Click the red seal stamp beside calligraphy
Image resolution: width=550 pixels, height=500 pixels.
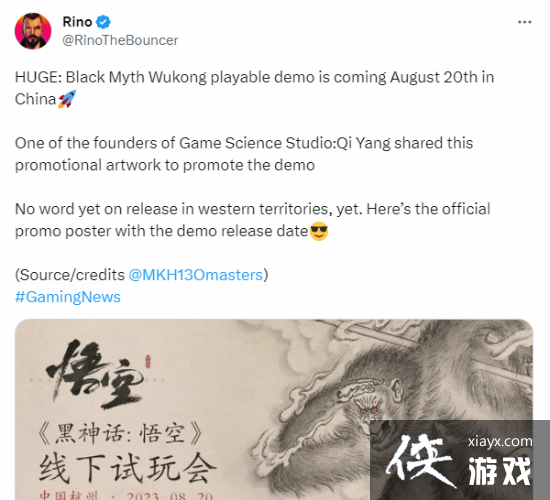point(148,362)
